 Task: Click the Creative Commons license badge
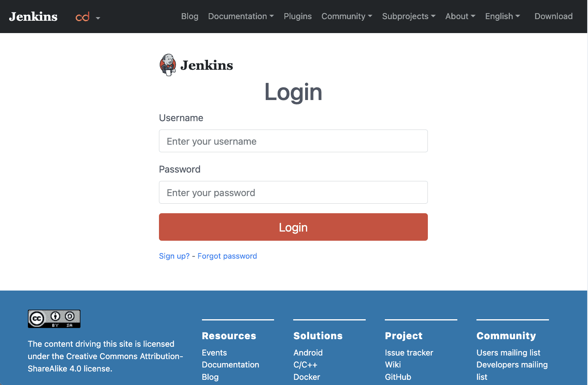pyautogui.click(x=54, y=319)
